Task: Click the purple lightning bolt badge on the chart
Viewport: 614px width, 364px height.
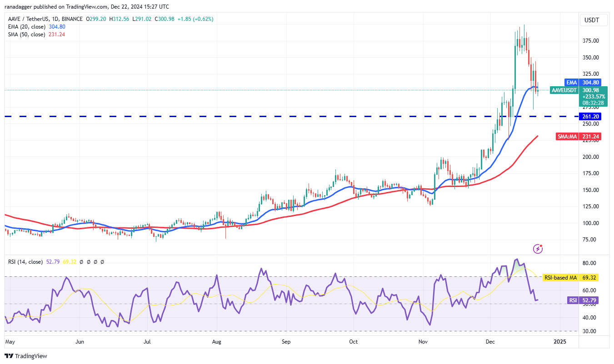Action: pos(538,249)
